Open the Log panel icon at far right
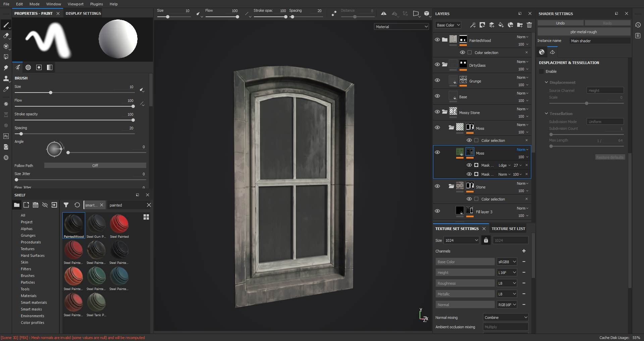 638,36
